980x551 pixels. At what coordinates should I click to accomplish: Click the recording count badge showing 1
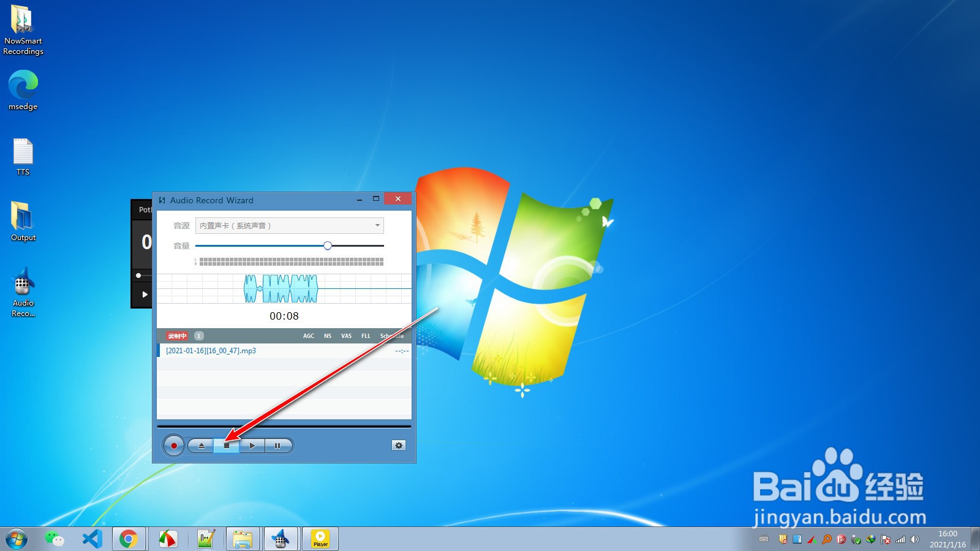[199, 335]
